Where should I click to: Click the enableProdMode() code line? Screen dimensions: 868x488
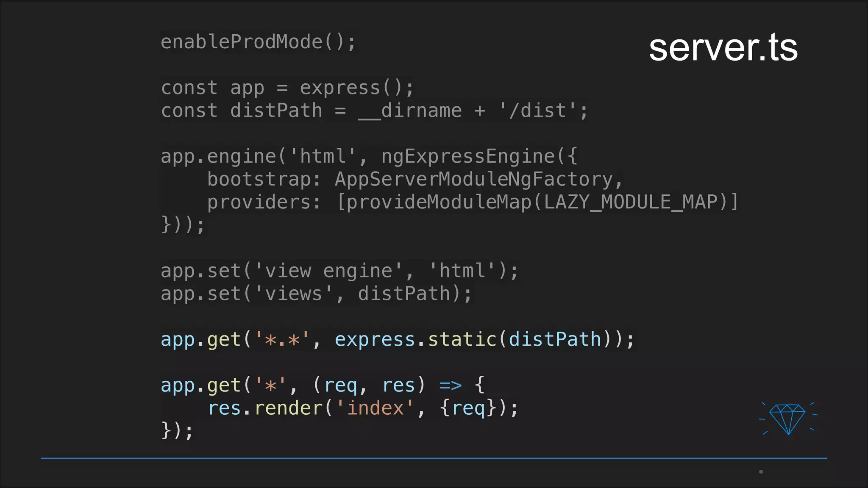(x=258, y=42)
